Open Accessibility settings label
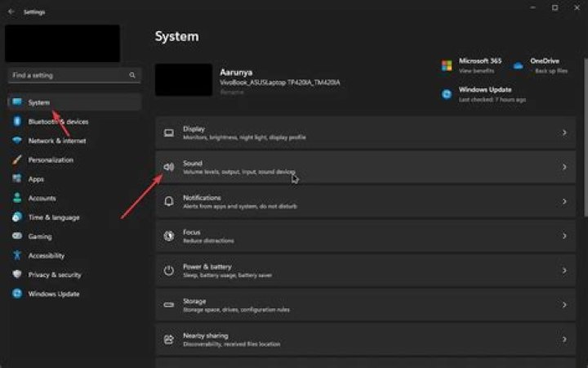588x368 pixels. coord(46,256)
